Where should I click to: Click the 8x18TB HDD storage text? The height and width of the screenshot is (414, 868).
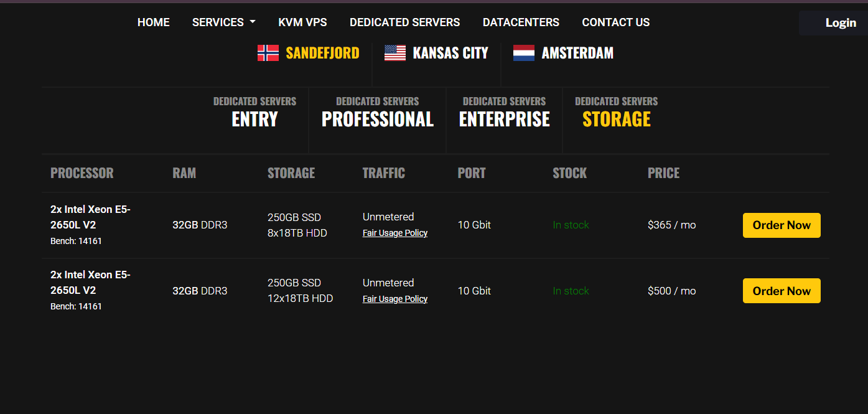coord(297,233)
